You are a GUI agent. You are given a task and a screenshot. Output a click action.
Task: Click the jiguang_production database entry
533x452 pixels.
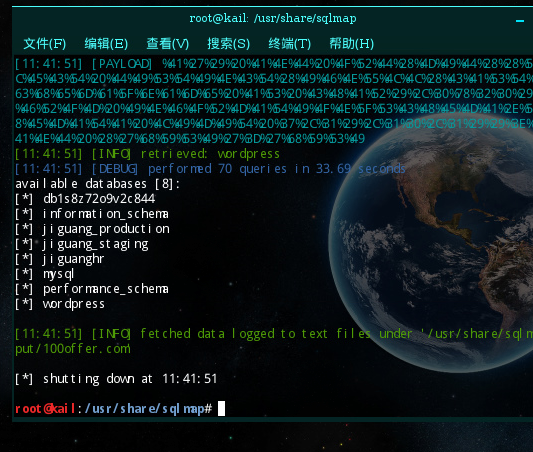click(106, 229)
